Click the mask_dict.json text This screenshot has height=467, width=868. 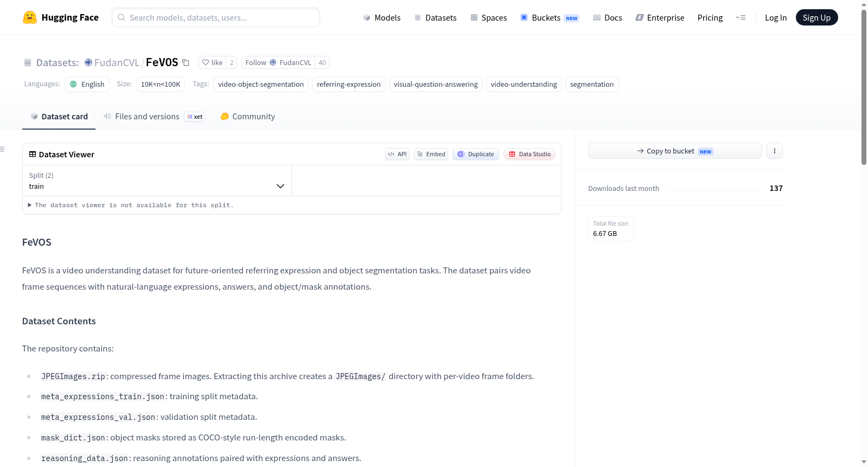73,438
